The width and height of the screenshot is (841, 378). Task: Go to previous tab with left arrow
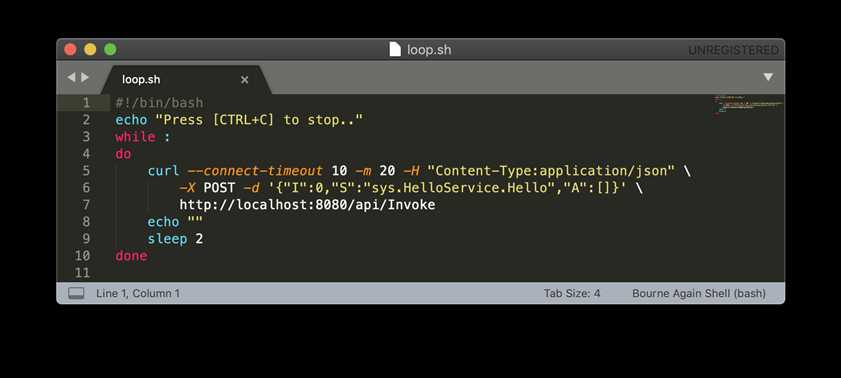71,77
